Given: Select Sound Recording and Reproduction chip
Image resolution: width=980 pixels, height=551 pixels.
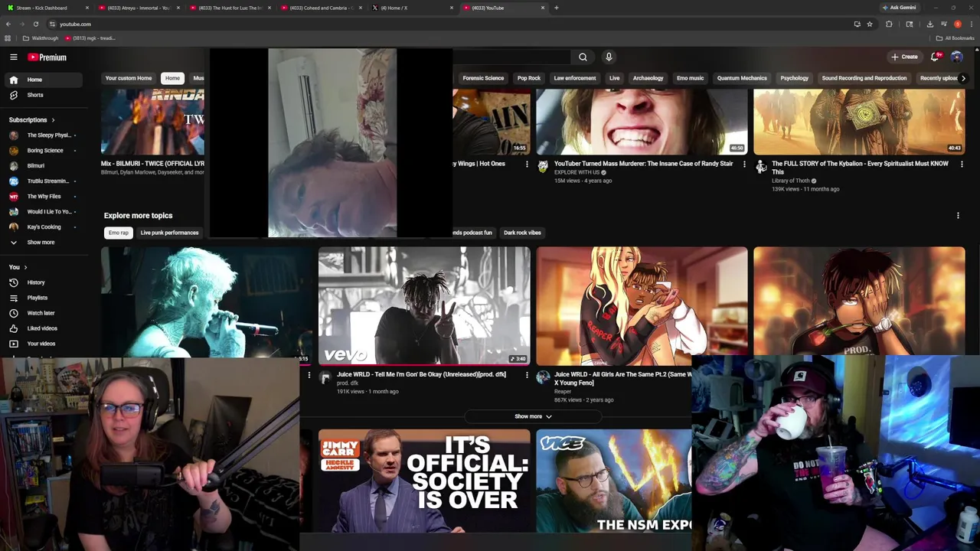Looking at the screenshot, I should click(x=864, y=78).
